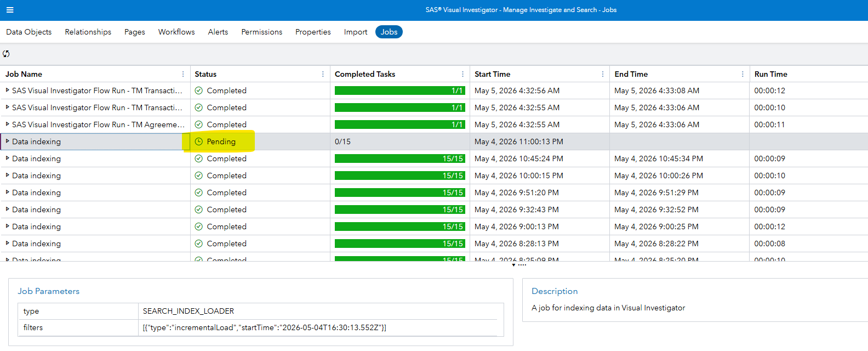Open Status column options menu
Screen dimensions: 868x351
click(323, 74)
